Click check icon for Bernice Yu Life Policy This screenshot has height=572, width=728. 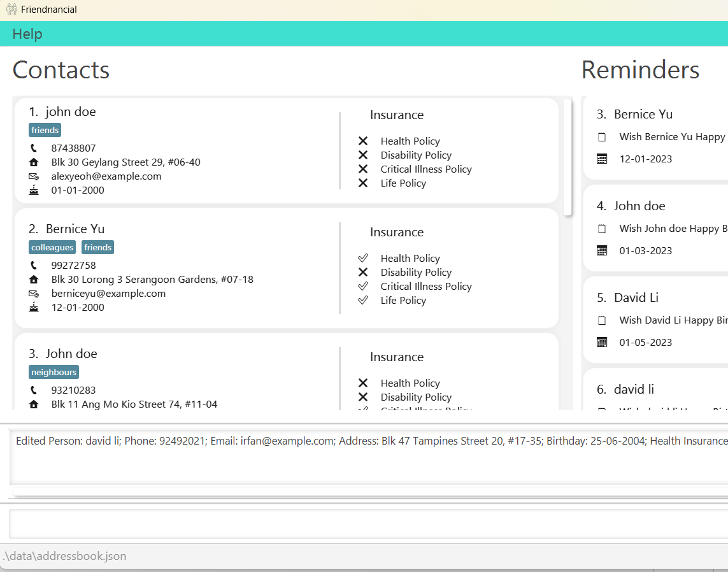click(x=363, y=300)
